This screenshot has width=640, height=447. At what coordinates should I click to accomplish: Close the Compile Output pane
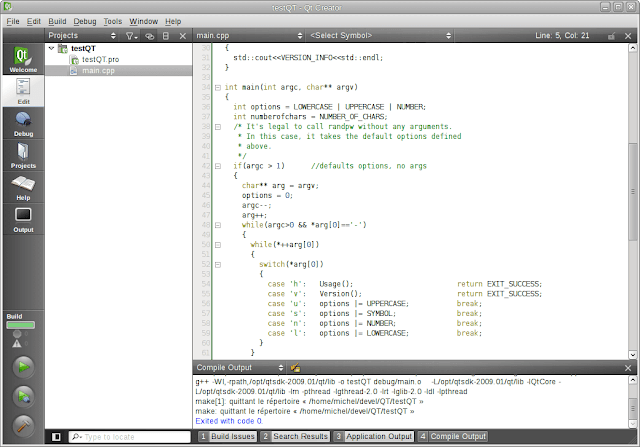(x=628, y=368)
